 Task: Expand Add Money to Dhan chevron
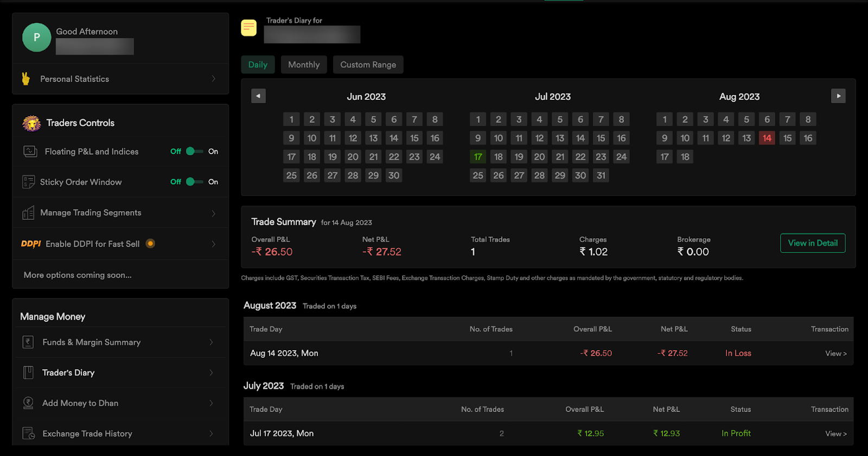pos(212,403)
